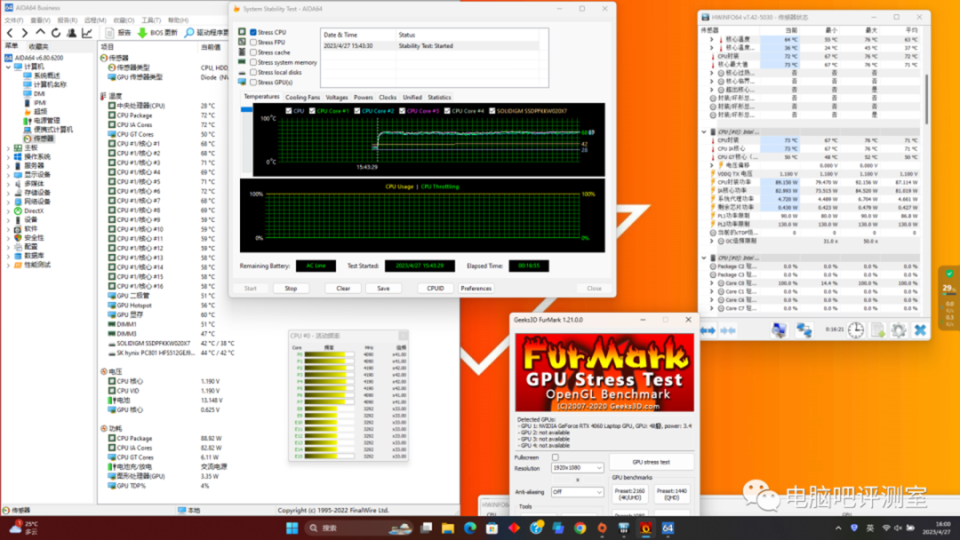This screenshot has height=540, width=960.
Task: Click the driver update magnifier icon
Action: click(189, 33)
